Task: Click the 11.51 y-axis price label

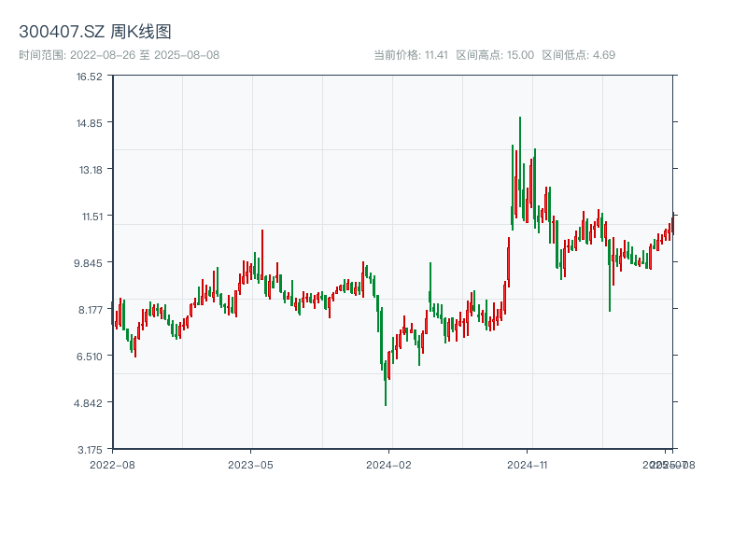Action: [x=90, y=217]
